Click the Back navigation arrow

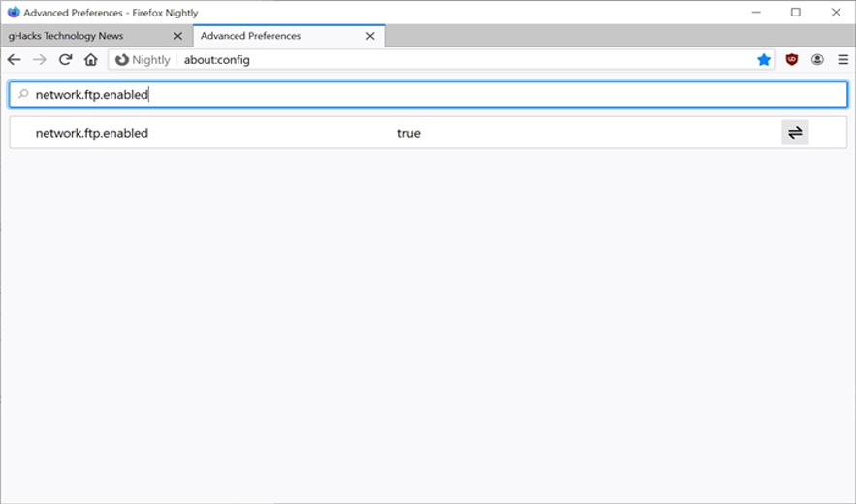pyautogui.click(x=14, y=60)
